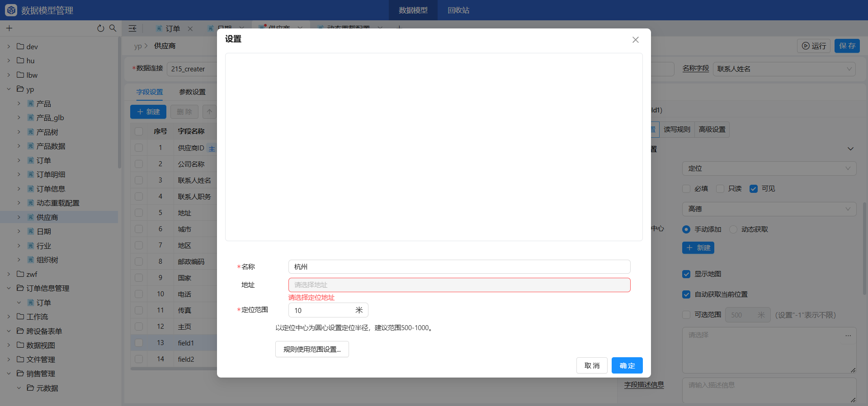
Task: Collapse the 订单信息管理 folder
Action: tap(9, 288)
